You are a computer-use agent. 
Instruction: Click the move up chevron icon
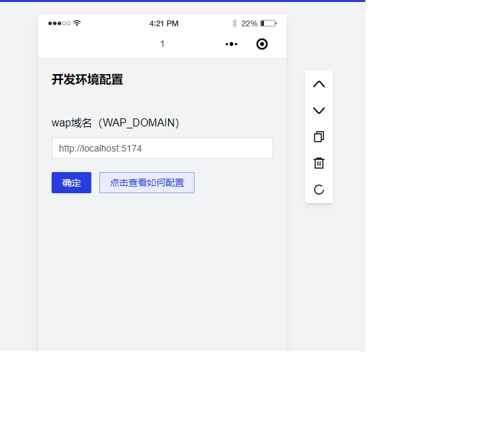pyautogui.click(x=319, y=84)
